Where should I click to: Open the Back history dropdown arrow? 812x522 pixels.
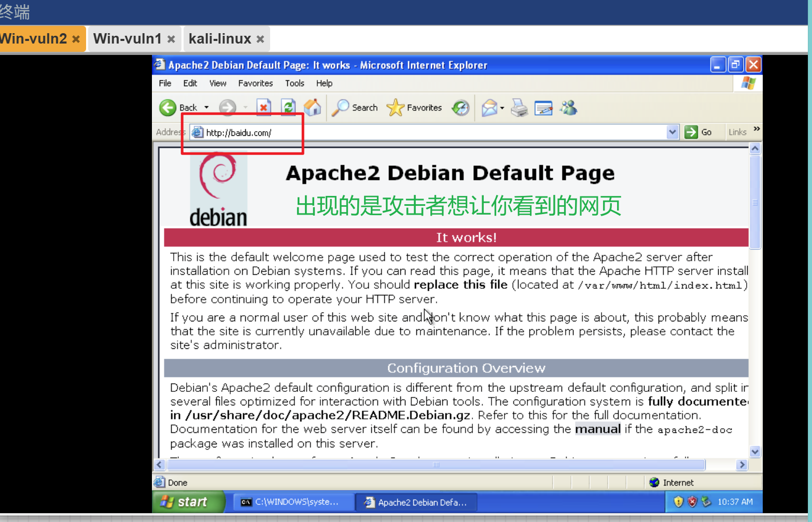[x=206, y=108]
